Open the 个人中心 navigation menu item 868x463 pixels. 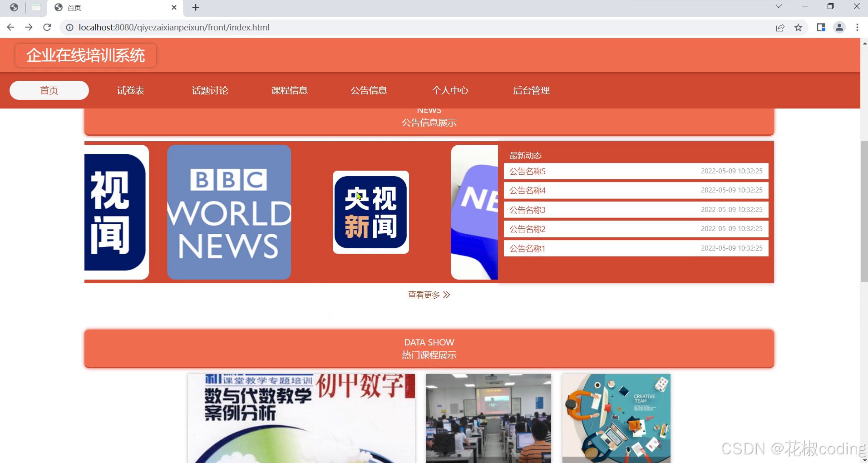(450, 90)
